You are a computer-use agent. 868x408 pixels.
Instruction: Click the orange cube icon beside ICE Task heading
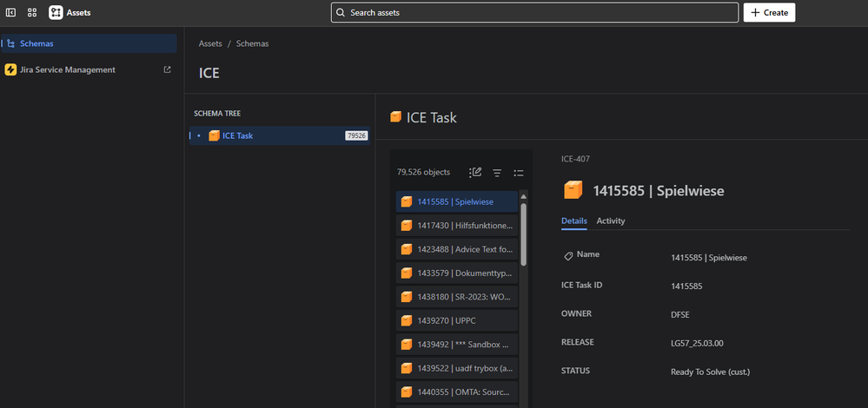point(396,116)
